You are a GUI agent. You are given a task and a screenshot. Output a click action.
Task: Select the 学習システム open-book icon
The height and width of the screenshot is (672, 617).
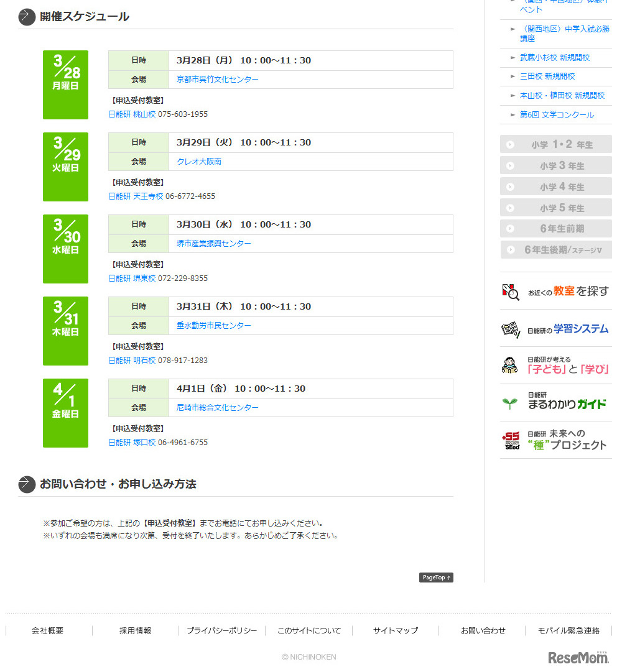(511, 331)
